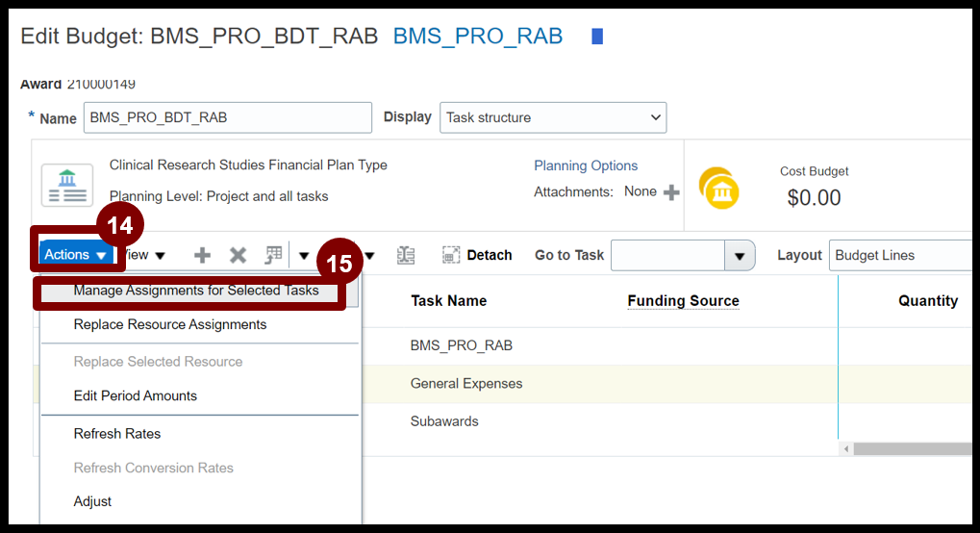
Task: Open the Go to Task dropdown arrow
Action: [x=740, y=256]
